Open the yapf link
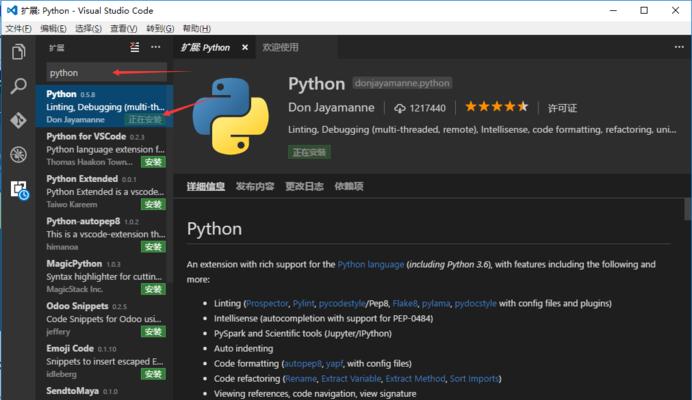The height and width of the screenshot is (400, 692). (334, 363)
